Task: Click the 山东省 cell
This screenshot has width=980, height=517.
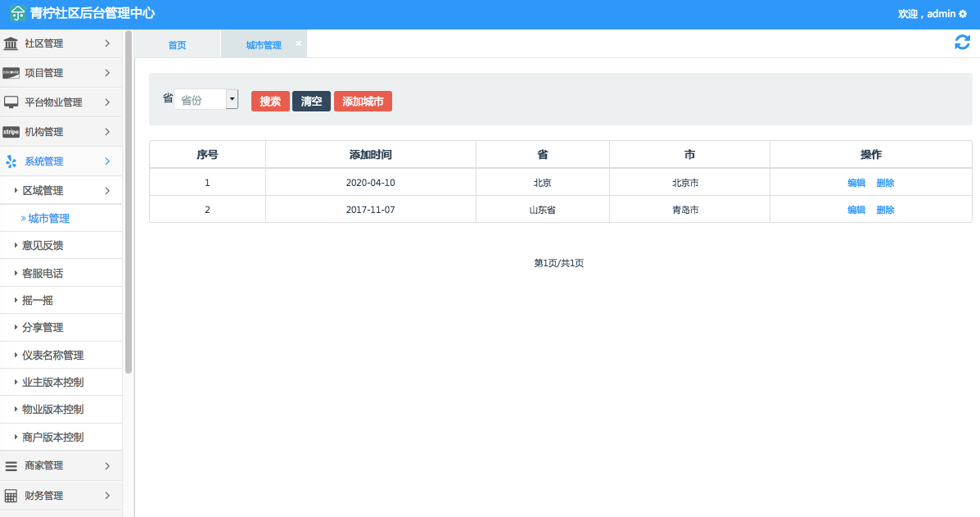Action: tap(543, 210)
